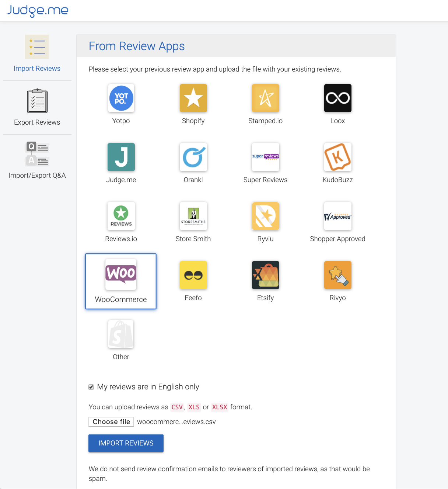Click the Super Reviews label text
This screenshot has width=448, height=489.
[x=266, y=180]
